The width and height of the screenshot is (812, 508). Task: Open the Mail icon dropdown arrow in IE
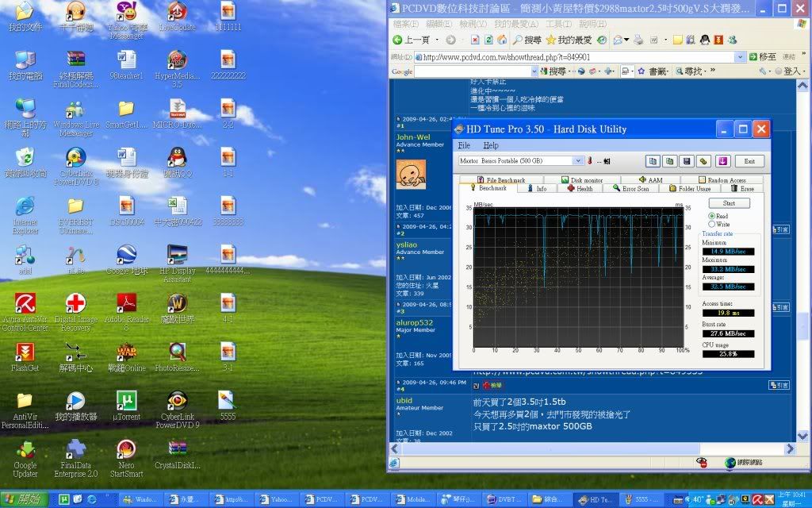[x=626, y=40]
